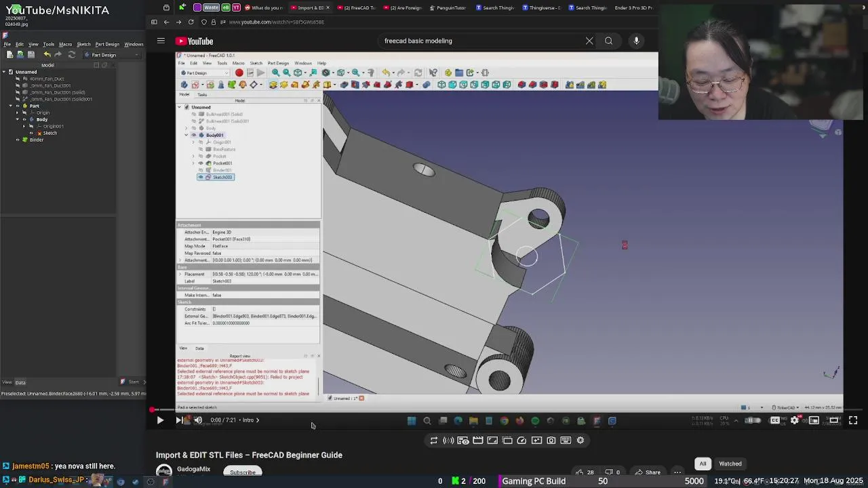This screenshot has height=488, width=868.
Task: Open Windows menu in left FreeCAD
Action: click(x=134, y=44)
